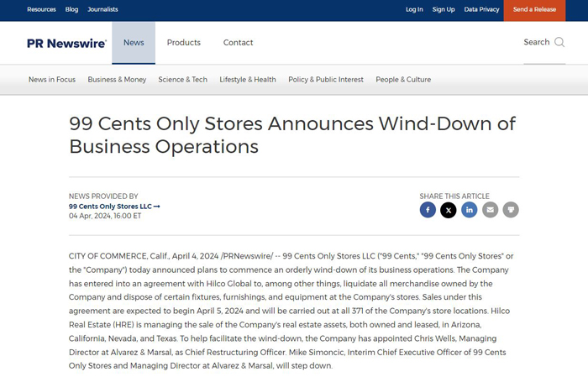Open Science & Tech category

point(182,80)
